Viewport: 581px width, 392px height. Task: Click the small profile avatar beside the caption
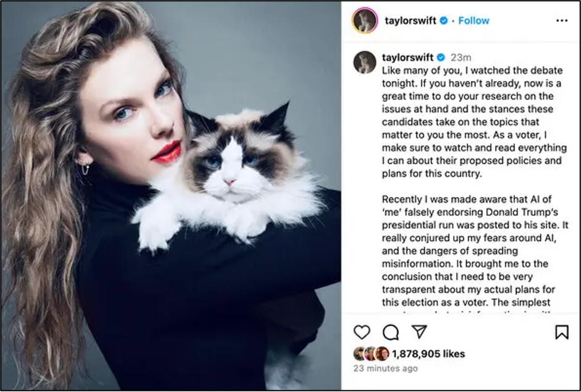tap(365, 62)
